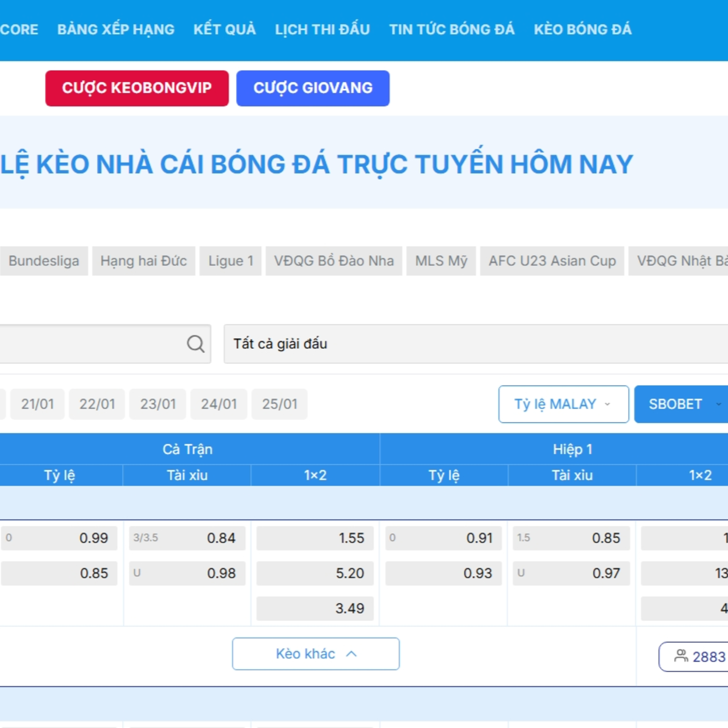
Task: Select the Bundesliga league filter
Action: (44, 261)
